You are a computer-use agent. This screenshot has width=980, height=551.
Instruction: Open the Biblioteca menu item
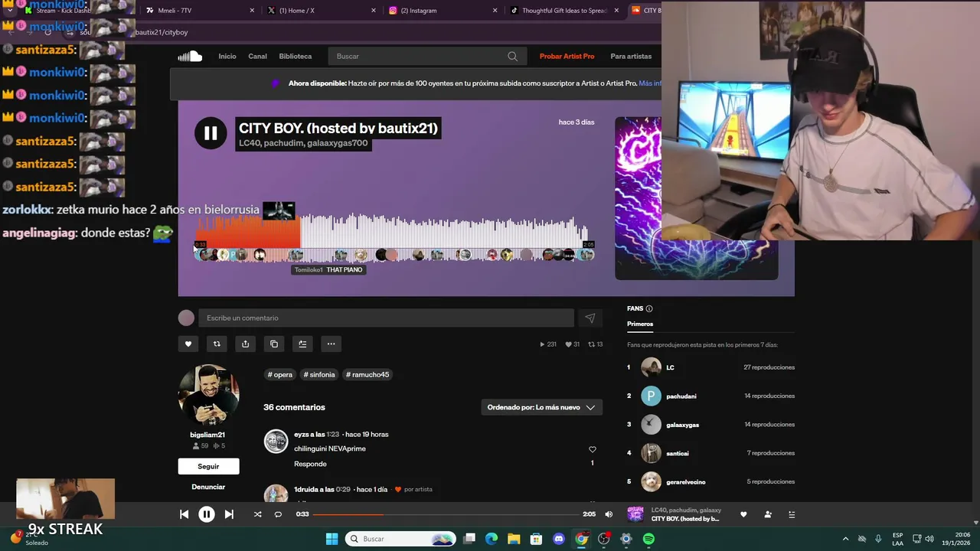[296, 56]
